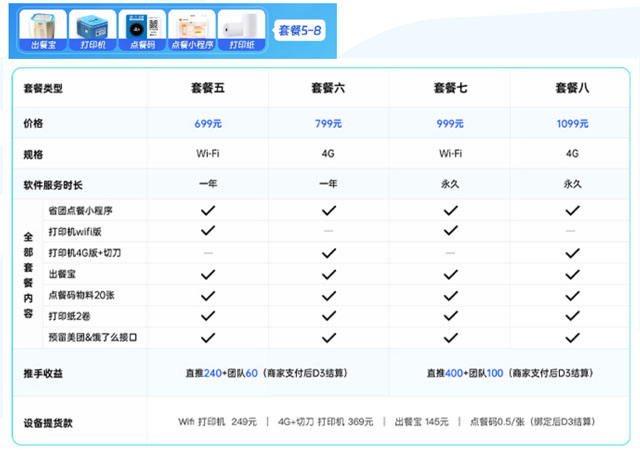
Task: Click the 打印纸 paper roll icon
Action: [x=242, y=26]
